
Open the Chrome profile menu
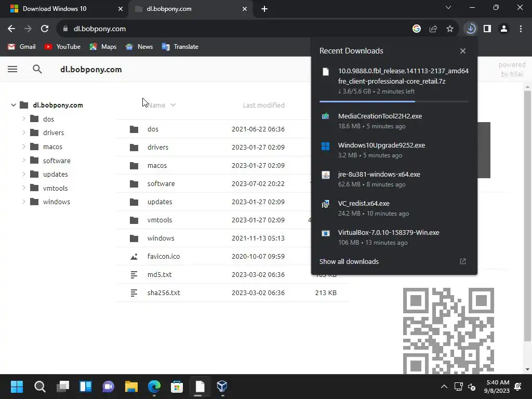tap(504, 29)
